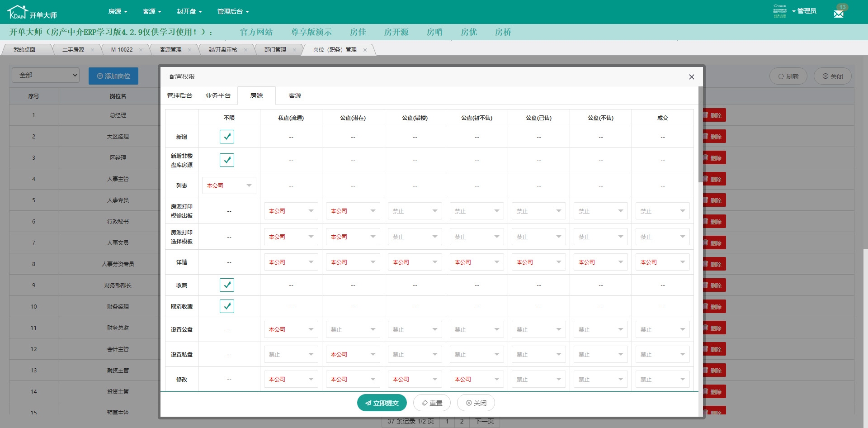Click the QR code icon beside 管理员
868x428 pixels.
tap(780, 11)
